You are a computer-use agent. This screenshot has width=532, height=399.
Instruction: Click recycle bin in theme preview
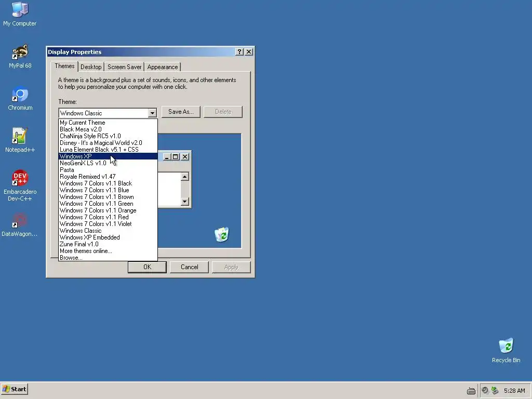coord(222,234)
